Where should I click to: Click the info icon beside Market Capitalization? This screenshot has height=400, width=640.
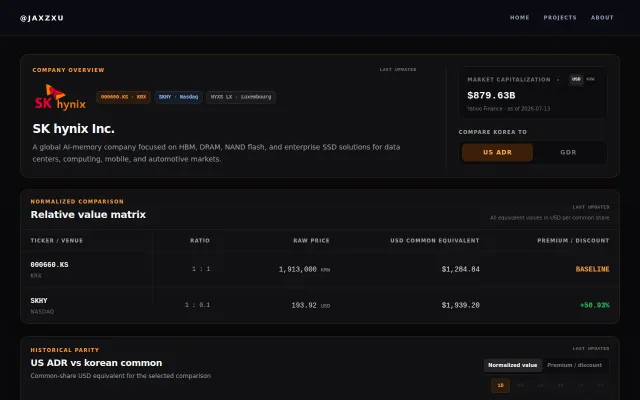click(x=558, y=80)
